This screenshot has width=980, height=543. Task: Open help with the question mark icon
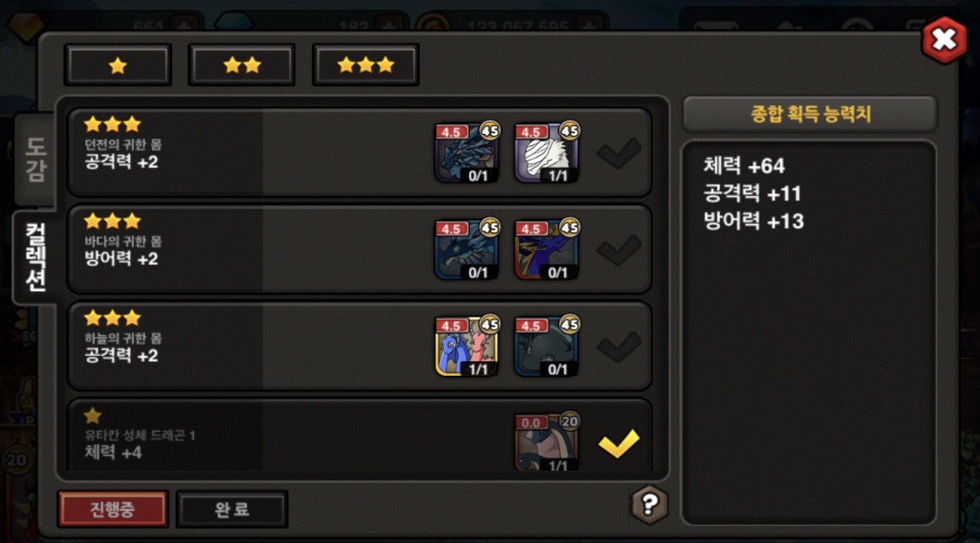click(x=649, y=505)
